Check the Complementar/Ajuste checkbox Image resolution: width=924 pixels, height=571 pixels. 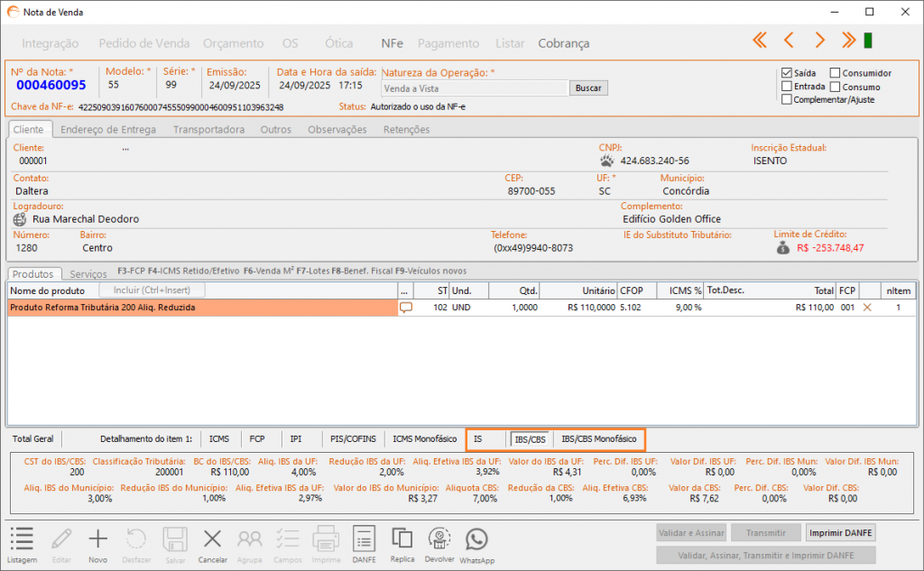point(787,99)
